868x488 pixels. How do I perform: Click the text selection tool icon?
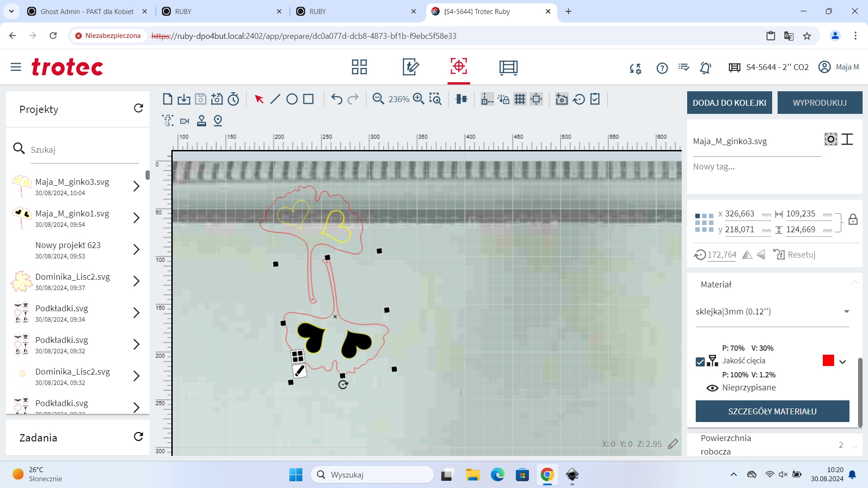pyautogui.click(x=168, y=120)
